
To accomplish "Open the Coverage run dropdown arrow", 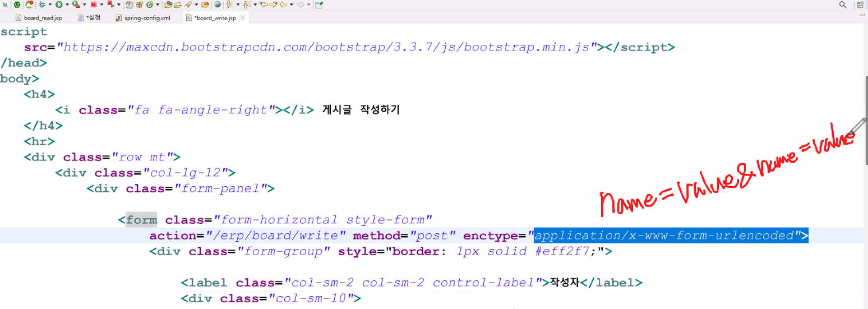I will pos(84,4).
